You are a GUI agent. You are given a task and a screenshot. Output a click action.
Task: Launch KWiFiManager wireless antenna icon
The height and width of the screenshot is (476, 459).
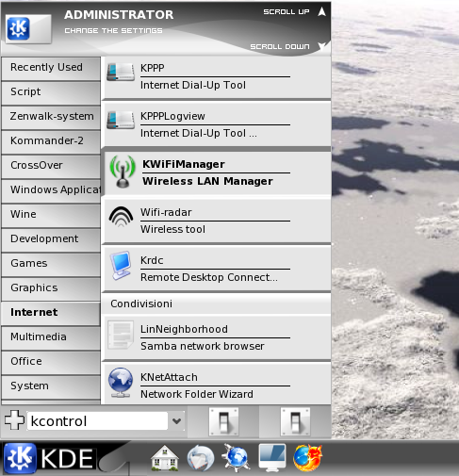(123, 172)
